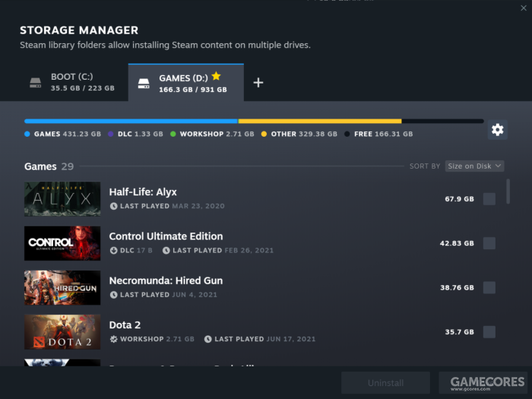Screen dimensions: 532x399
Task: Click the FREE 166.31 GB legend label
Action: point(383,134)
